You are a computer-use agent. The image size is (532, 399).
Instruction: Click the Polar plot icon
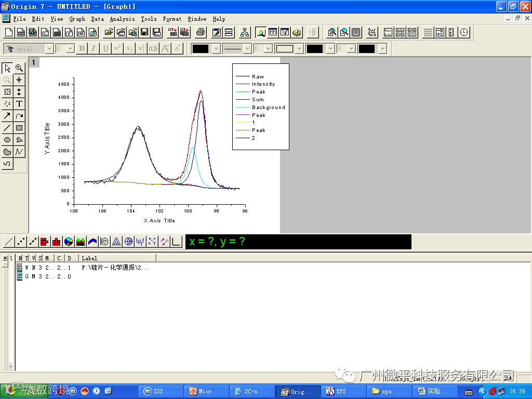(128, 242)
